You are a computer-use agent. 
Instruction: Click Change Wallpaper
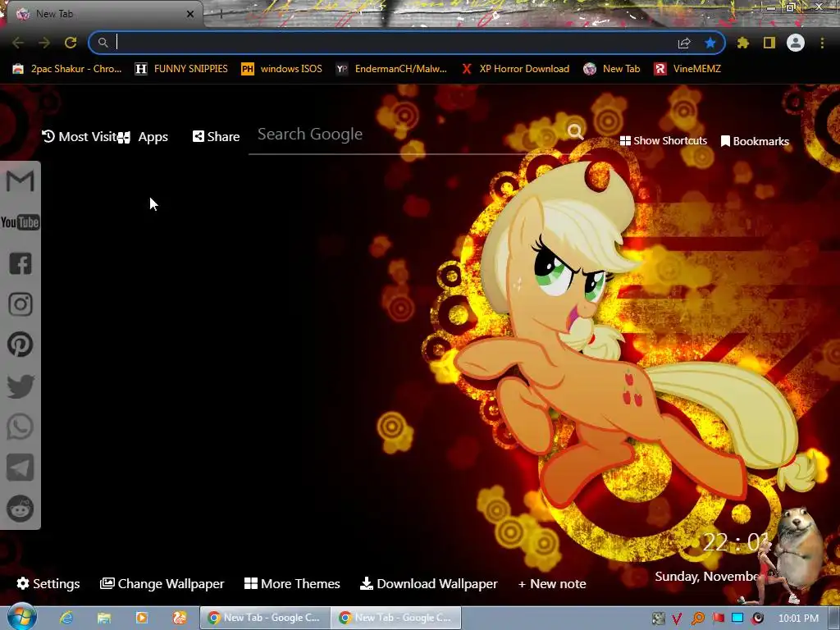click(162, 584)
